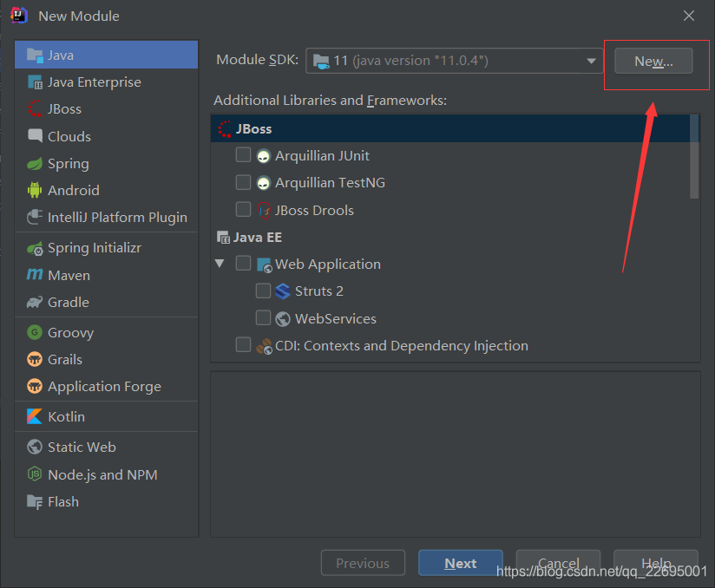Click the Groovy G icon

(x=35, y=332)
